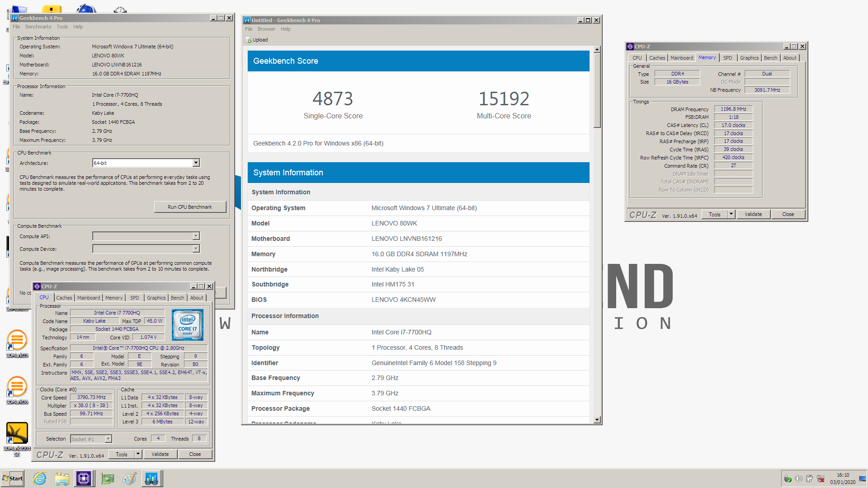
Task: Click the Geekbench 4 Pro title bar icon
Action: (15, 18)
